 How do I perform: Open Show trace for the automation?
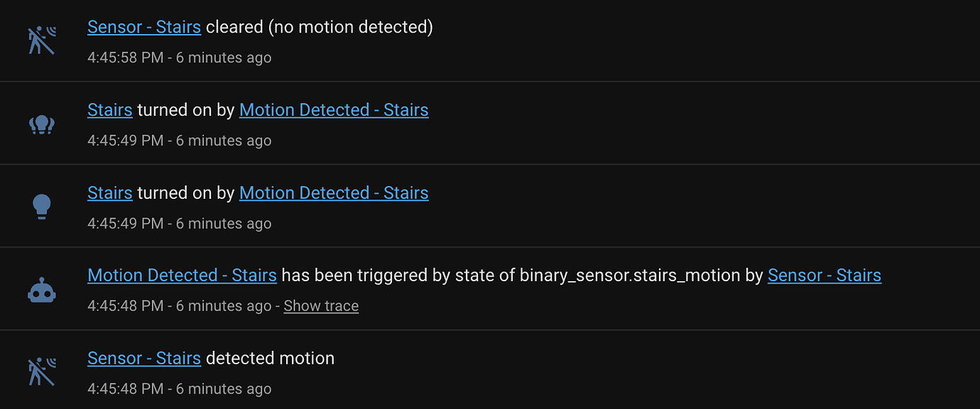pos(321,305)
